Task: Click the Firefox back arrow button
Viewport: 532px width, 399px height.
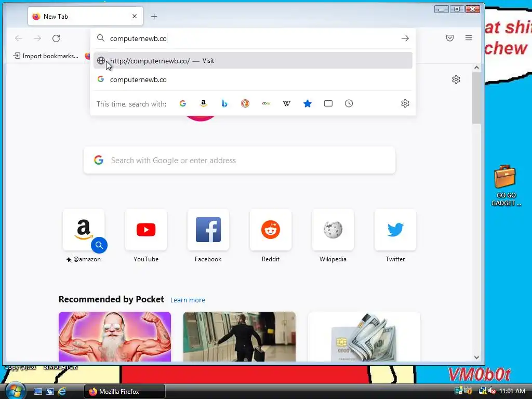Action: 19,38
